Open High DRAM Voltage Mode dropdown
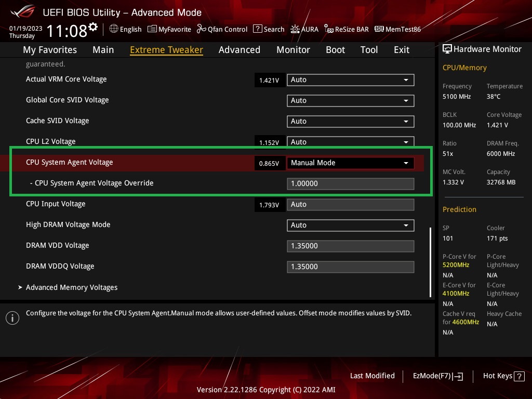532x399 pixels. (x=351, y=225)
